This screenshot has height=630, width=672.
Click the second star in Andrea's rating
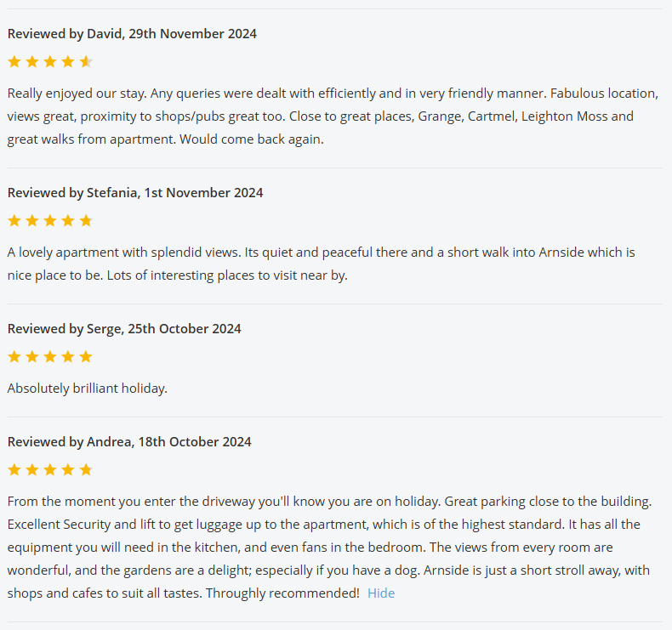click(32, 470)
